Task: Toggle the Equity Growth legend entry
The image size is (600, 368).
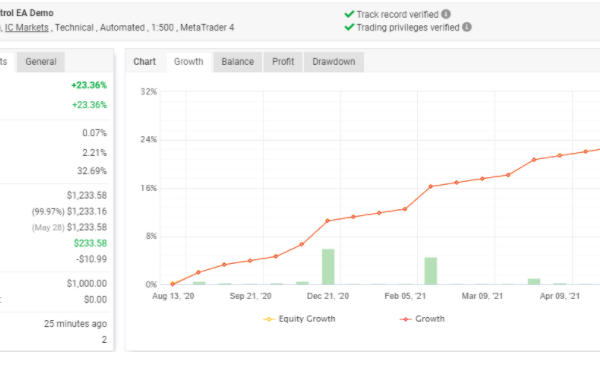Action: 299,319
